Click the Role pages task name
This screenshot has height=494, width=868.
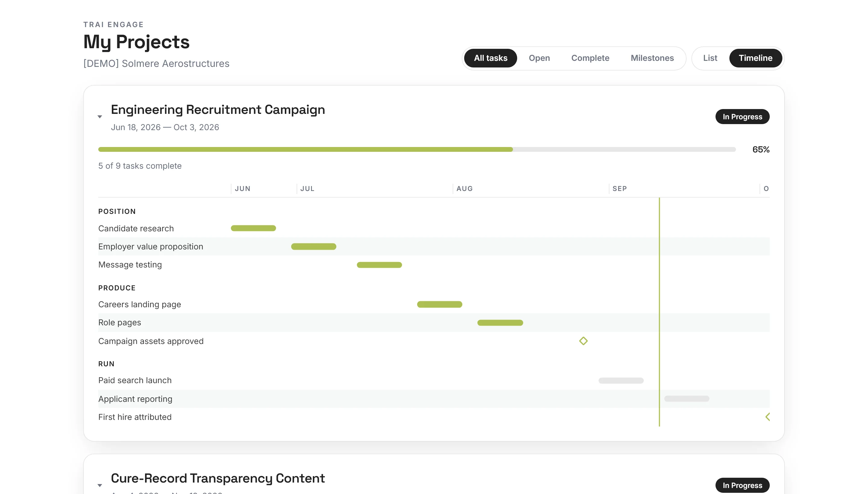[119, 323]
